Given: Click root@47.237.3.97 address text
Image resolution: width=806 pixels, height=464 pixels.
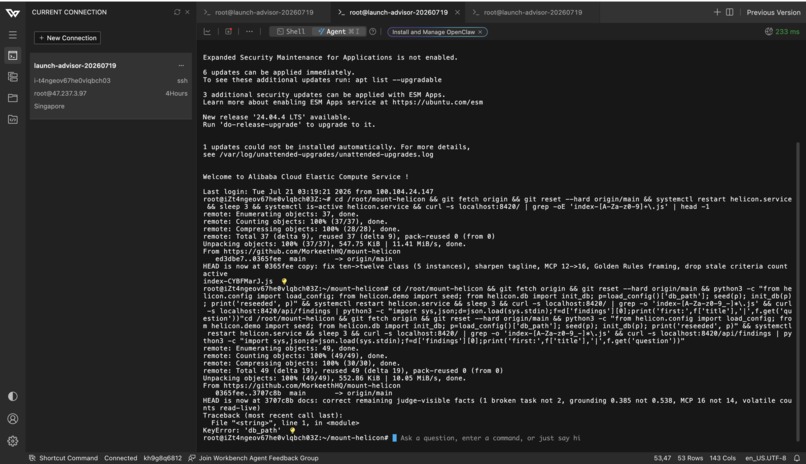Looking at the screenshot, I should point(60,94).
